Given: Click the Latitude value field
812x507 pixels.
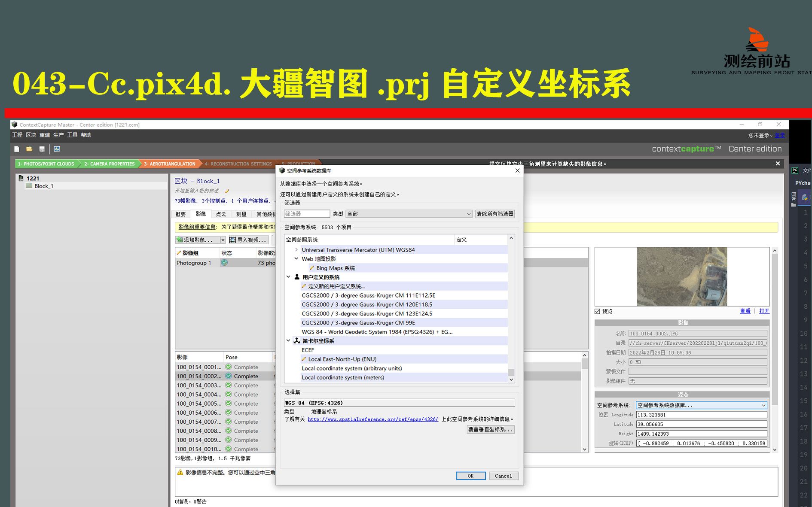Looking at the screenshot, I should tap(702, 424).
